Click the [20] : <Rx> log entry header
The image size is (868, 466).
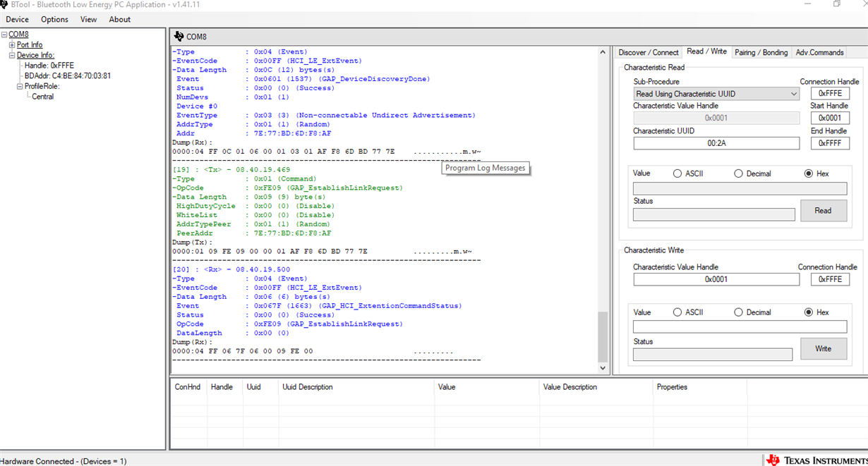[x=231, y=269]
